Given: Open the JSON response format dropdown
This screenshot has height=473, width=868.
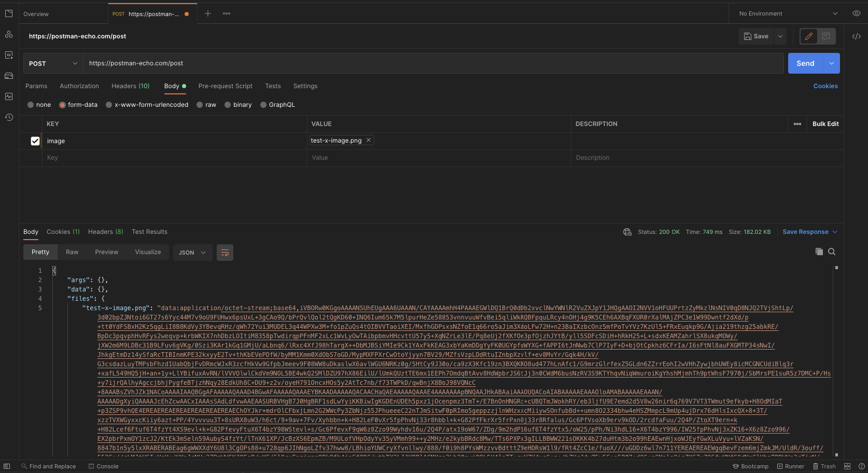Looking at the screenshot, I should tap(192, 253).
